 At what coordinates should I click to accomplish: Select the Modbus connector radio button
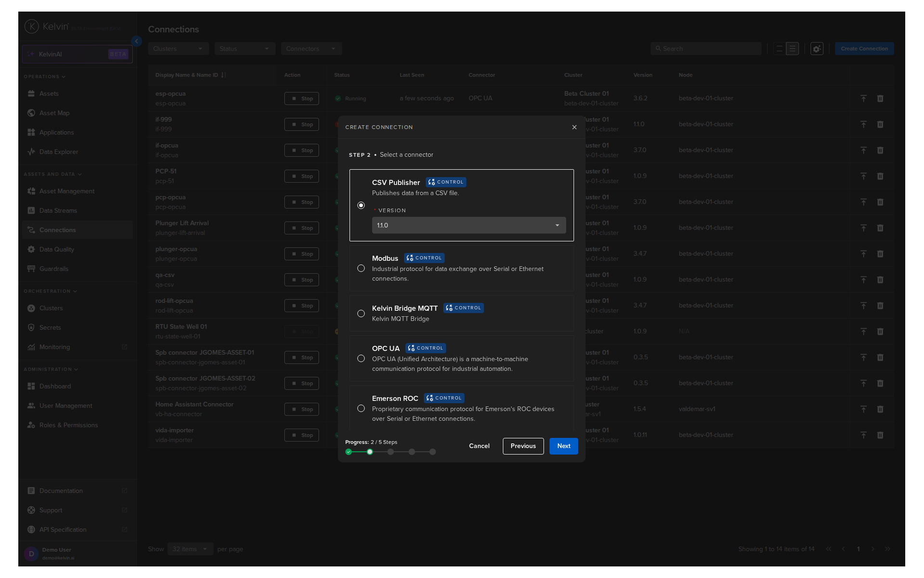(361, 268)
